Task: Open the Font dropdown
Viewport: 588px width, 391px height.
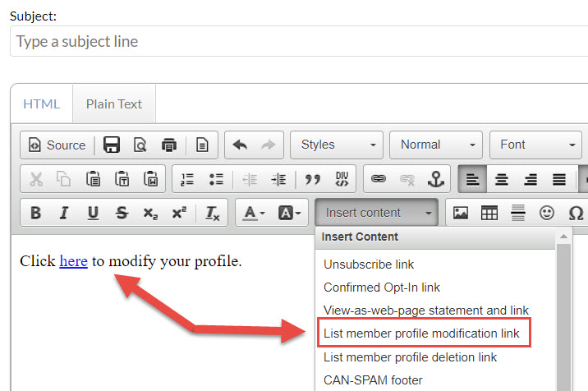Action: click(x=535, y=145)
